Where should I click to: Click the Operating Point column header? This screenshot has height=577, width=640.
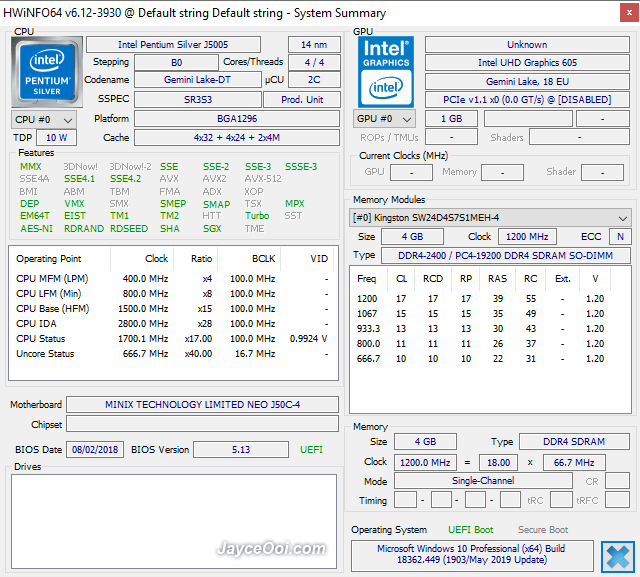click(x=60, y=259)
